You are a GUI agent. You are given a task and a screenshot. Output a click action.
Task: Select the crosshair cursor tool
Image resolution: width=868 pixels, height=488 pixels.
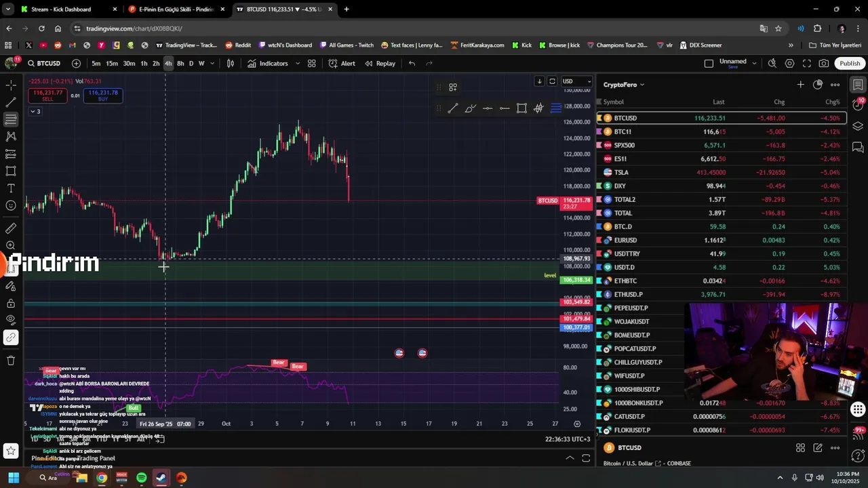point(11,85)
